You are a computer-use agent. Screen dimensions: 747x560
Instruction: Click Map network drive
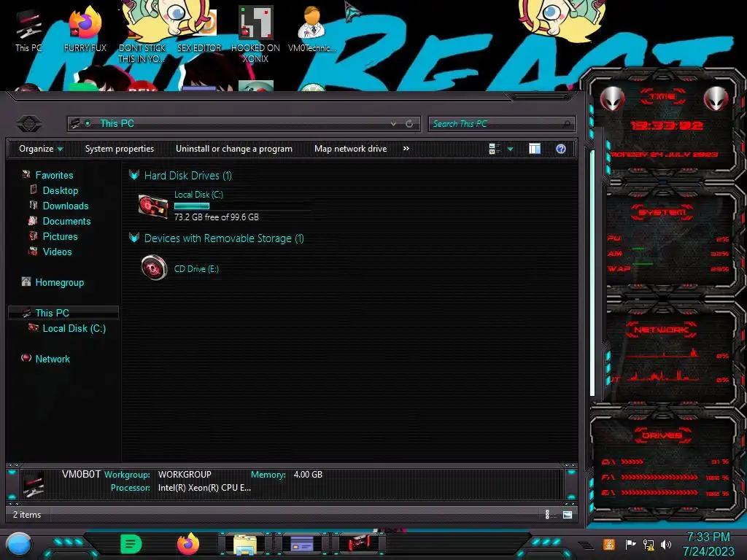coord(351,149)
